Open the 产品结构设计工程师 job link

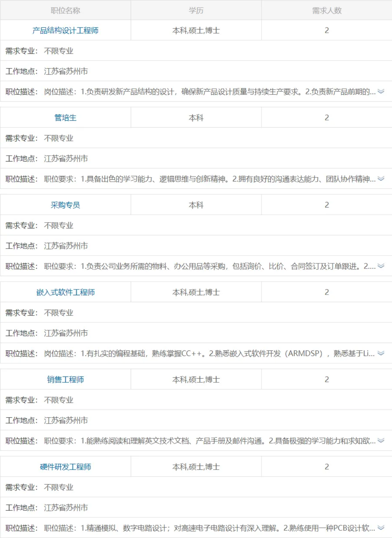(65, 30)
